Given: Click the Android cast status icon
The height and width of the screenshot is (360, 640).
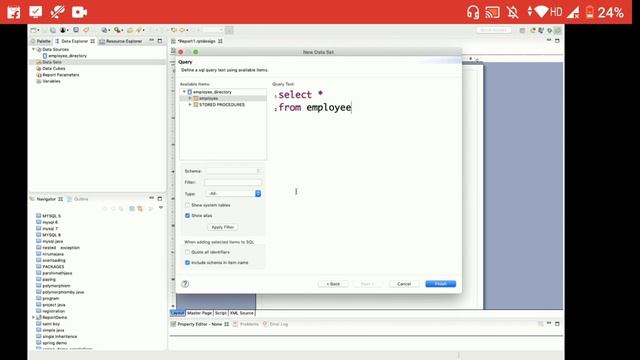Looking at the screenshot, I should tap(493, 12).
